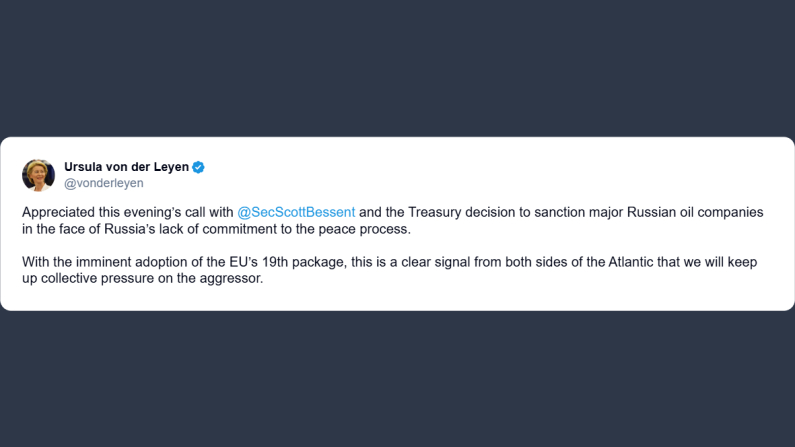The width and height of the screenshot is (795, 447).
Task: Open Ursula von der Leyen's profile picture
Action: point(38,175)
